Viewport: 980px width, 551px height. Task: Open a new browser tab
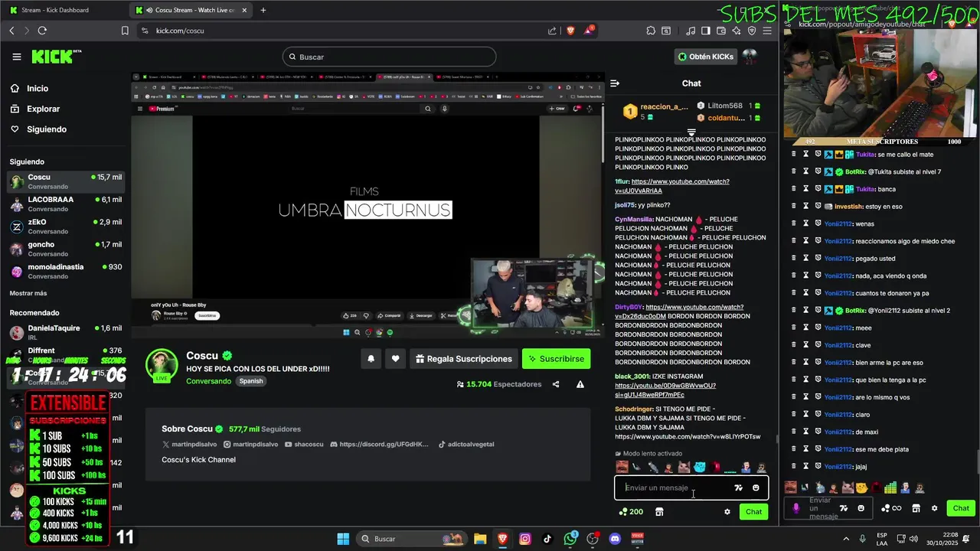tap(263, 10)
